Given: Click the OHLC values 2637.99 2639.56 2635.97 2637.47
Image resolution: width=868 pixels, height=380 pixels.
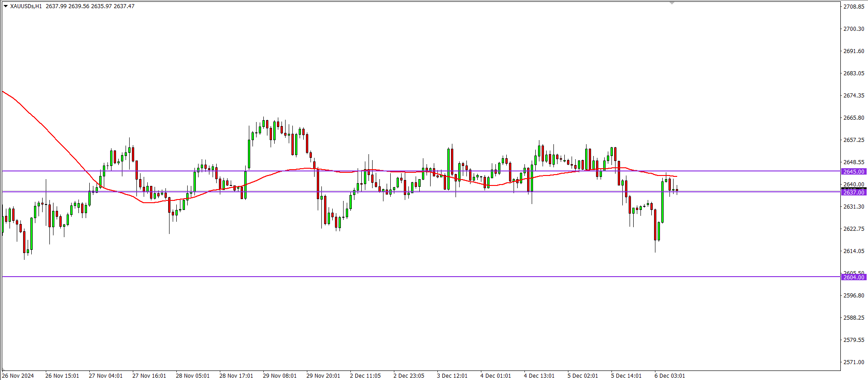Looking at the screenshot, I should point(90,6).
